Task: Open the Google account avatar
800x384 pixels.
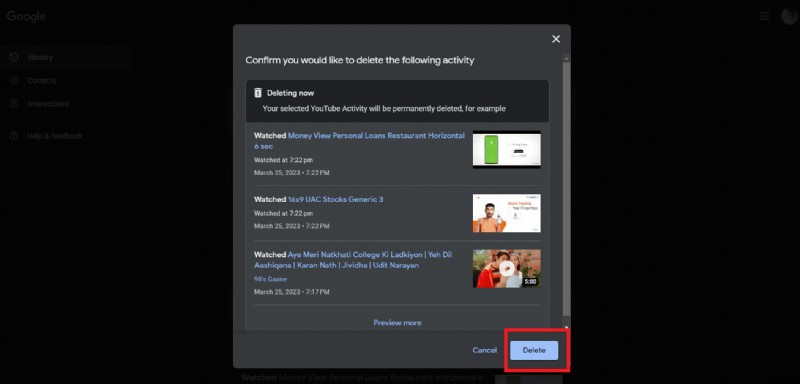Action: point(789,16)
